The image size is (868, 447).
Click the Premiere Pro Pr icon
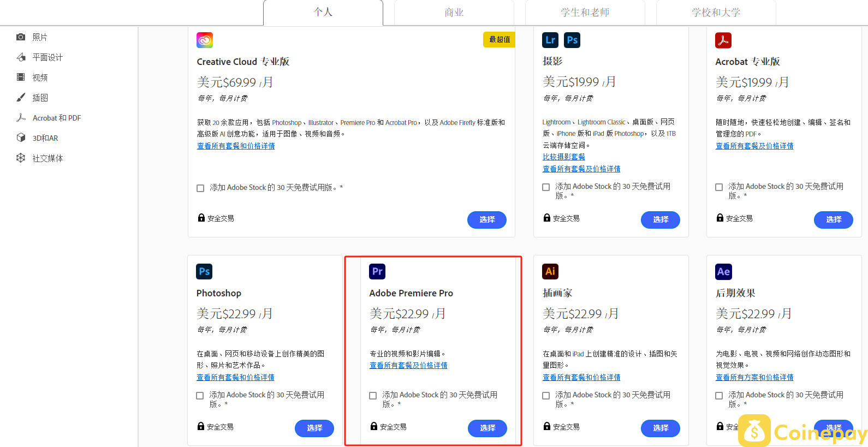tap(377, 271)
